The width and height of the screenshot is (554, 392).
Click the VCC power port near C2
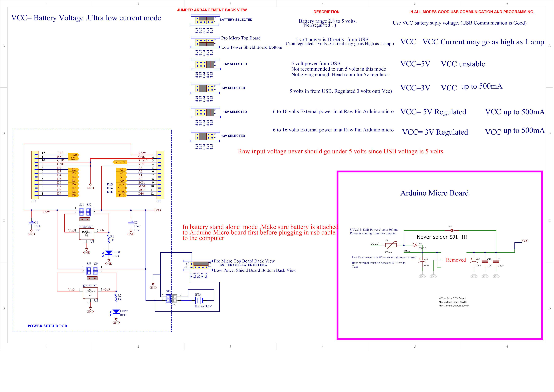point(158,210)
